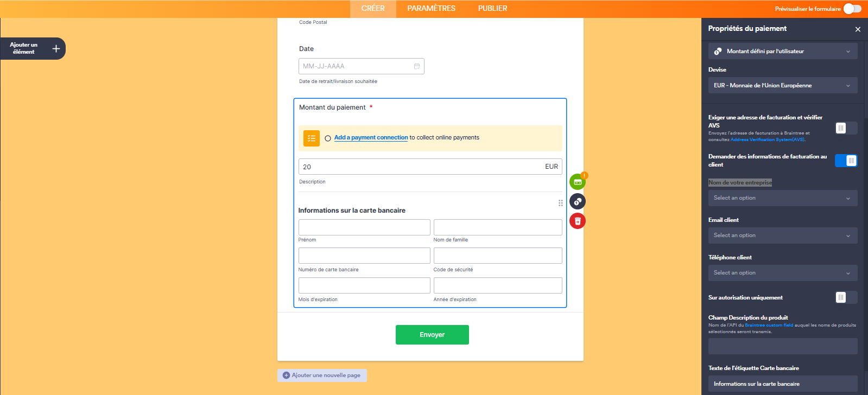This screenshot has height=395, width=868.
Task: Click Ajouter une nouvelle page button
Action: pos(322,375)
